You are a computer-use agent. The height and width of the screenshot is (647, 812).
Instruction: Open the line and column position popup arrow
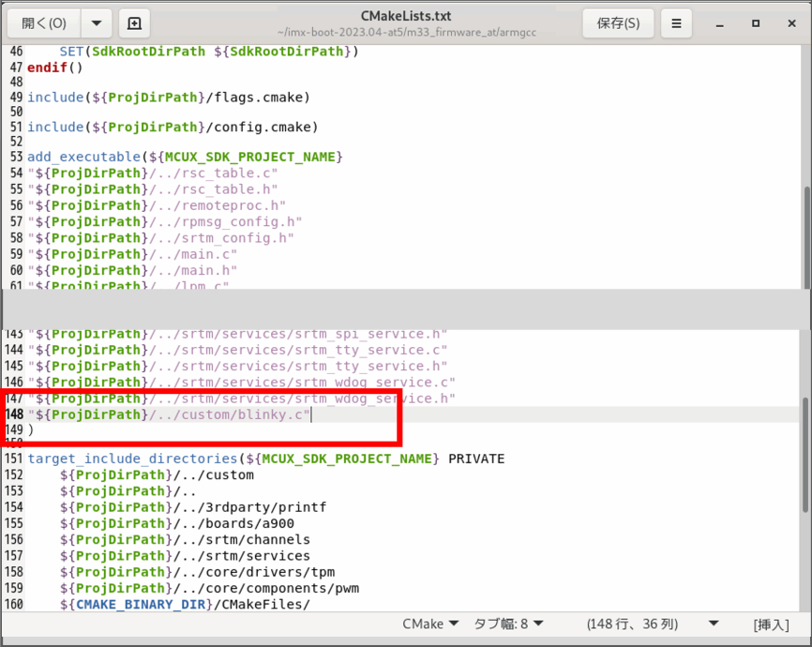[x=714, y=624]
